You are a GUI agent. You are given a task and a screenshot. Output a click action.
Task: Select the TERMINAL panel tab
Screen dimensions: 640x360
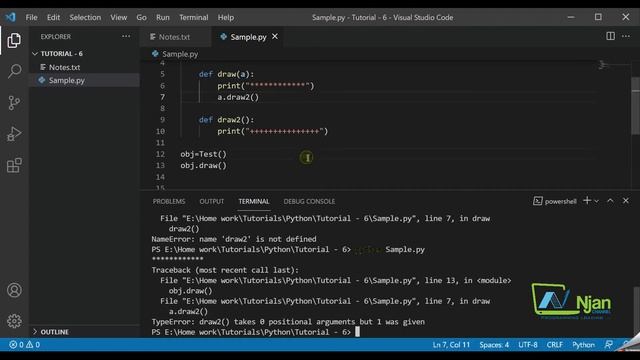click(x=254, y=201)
